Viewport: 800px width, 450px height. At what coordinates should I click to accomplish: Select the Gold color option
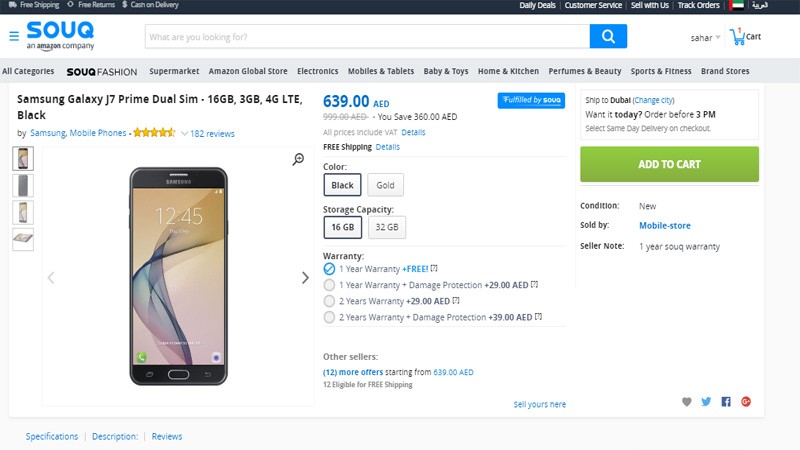(x=385, y=185)
